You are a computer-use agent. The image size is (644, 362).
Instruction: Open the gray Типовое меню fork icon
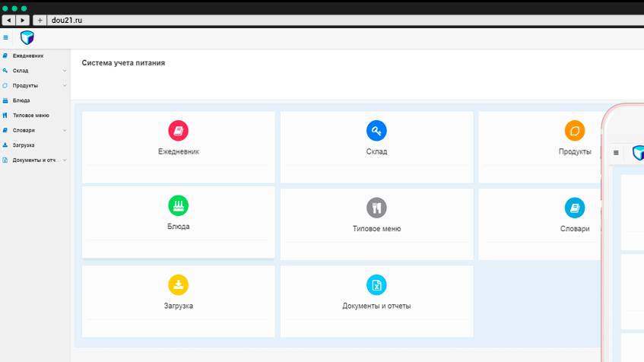coord(376,208)
